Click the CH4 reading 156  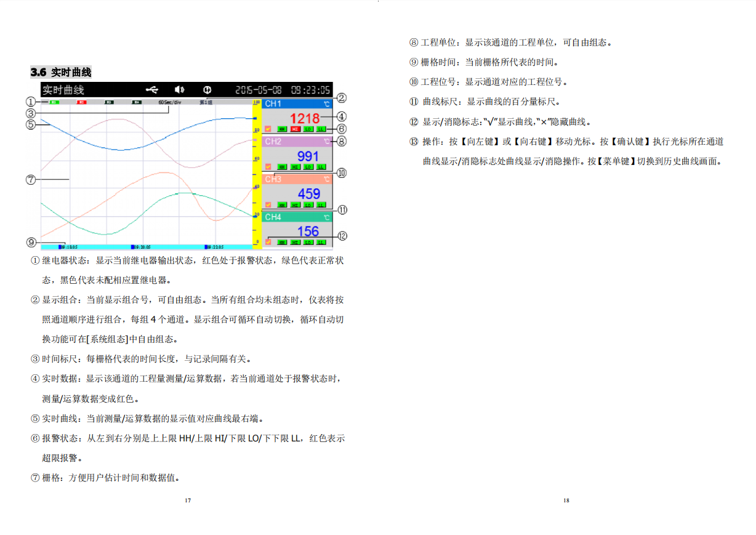[x=308, y=231]
